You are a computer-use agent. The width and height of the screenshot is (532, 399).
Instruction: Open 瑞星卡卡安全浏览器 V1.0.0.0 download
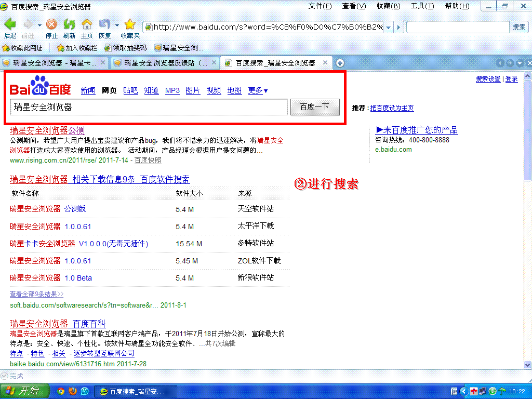79,244
